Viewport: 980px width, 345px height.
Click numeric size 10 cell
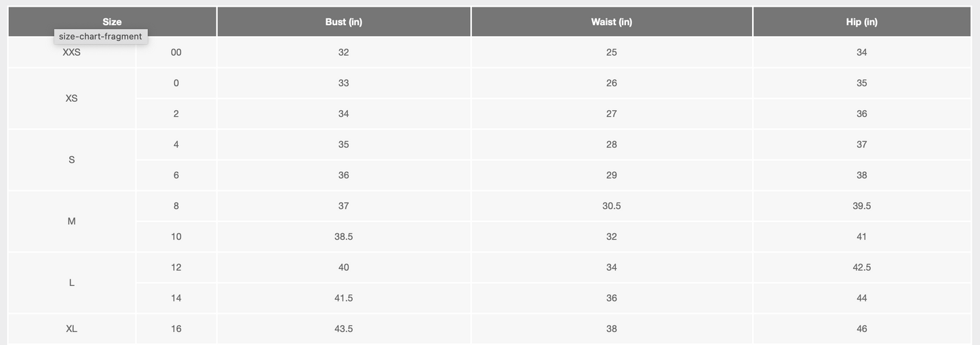coord(176,236)
